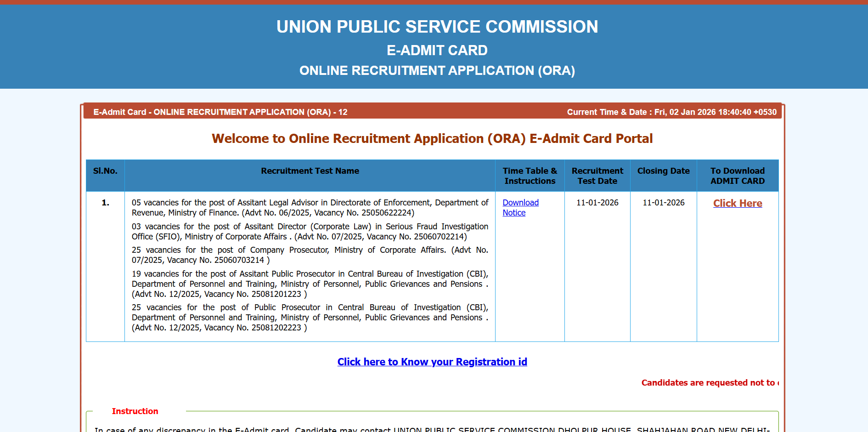Click the To Download ADMIT CARD header
The image size is (868, 432).
(x=738, y=176)
